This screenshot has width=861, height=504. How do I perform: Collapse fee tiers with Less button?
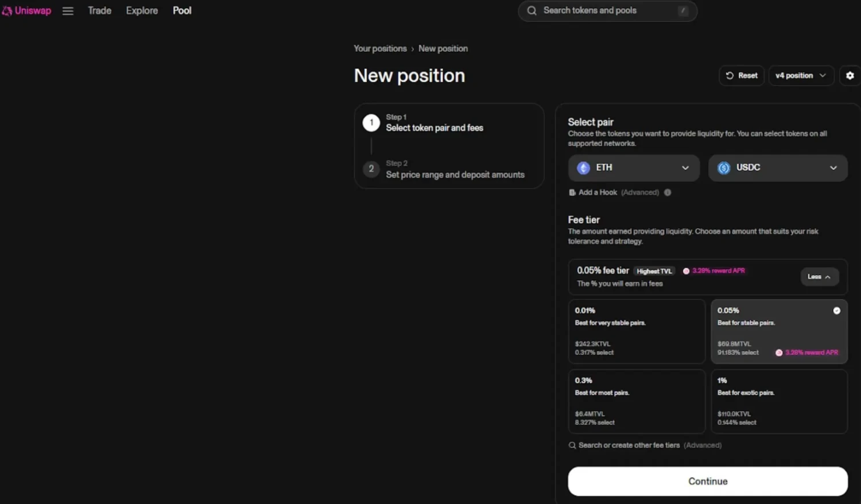819,277
